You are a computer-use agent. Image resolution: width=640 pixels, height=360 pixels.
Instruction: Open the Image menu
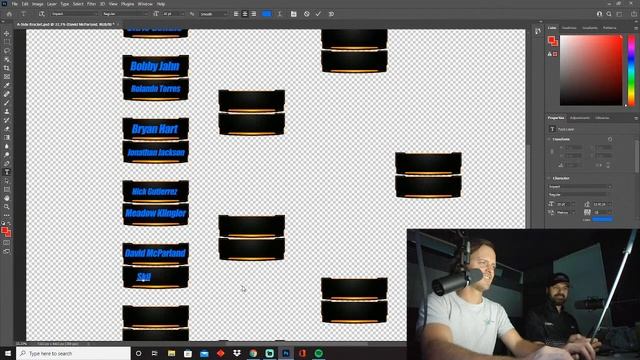38,4
